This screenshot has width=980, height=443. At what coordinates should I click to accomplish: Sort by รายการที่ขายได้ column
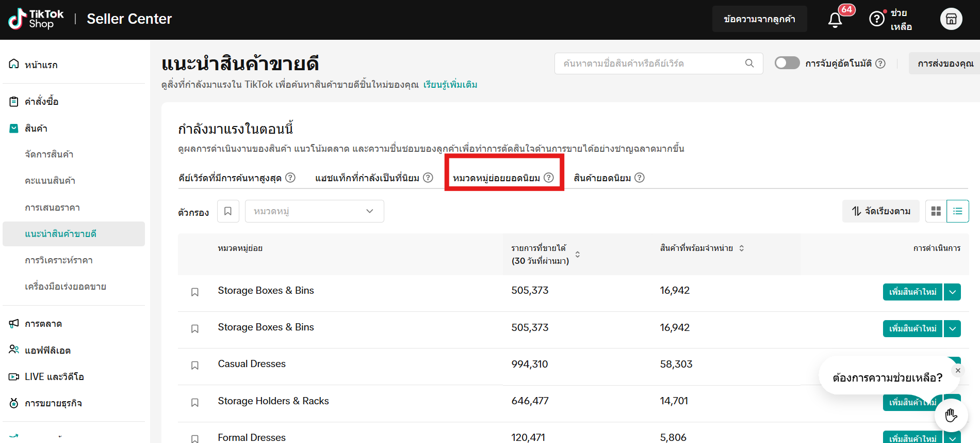pyautogui.click(x=577, y=255)
